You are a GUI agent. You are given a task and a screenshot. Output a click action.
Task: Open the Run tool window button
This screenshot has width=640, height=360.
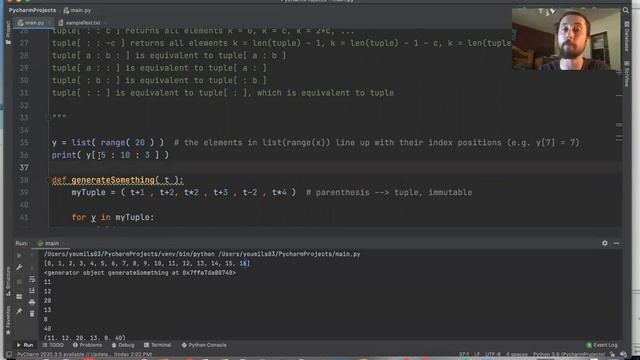(x=25, y=345)
